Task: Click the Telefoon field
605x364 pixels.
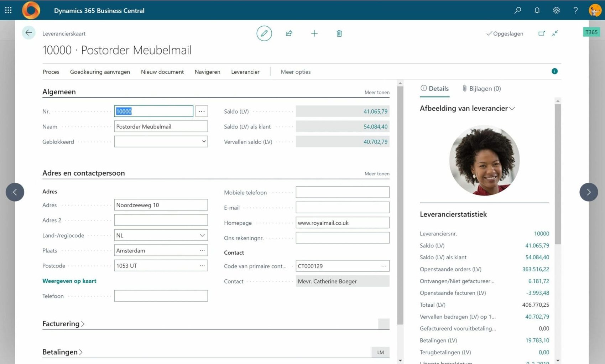Action: point(161,296)
